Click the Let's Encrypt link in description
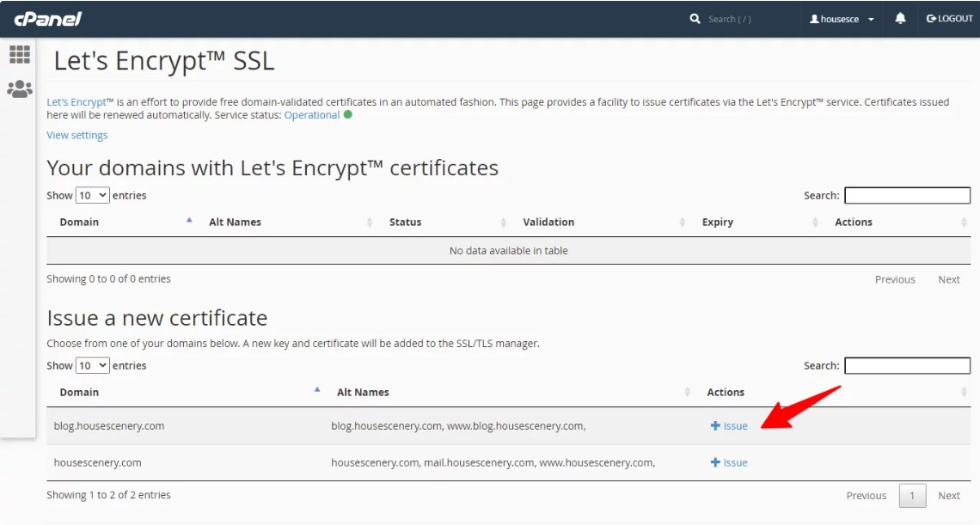The height and width of the screenshot is (525, 980). [x=77, y=101]
